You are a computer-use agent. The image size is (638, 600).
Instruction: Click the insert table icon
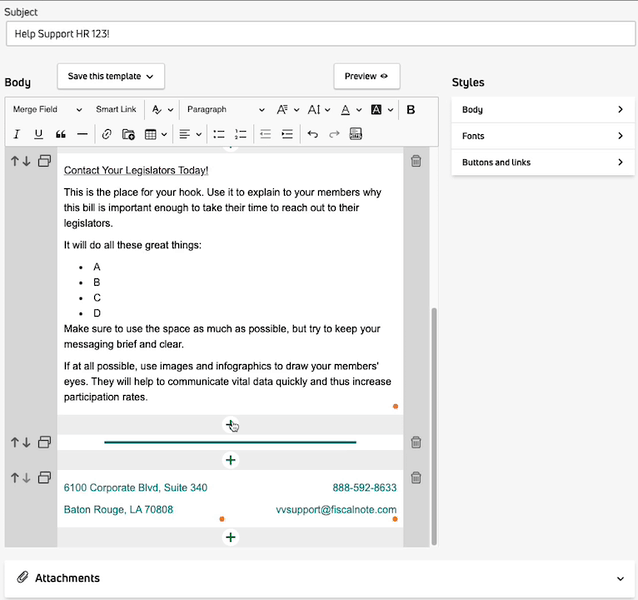tap(151, 134)
